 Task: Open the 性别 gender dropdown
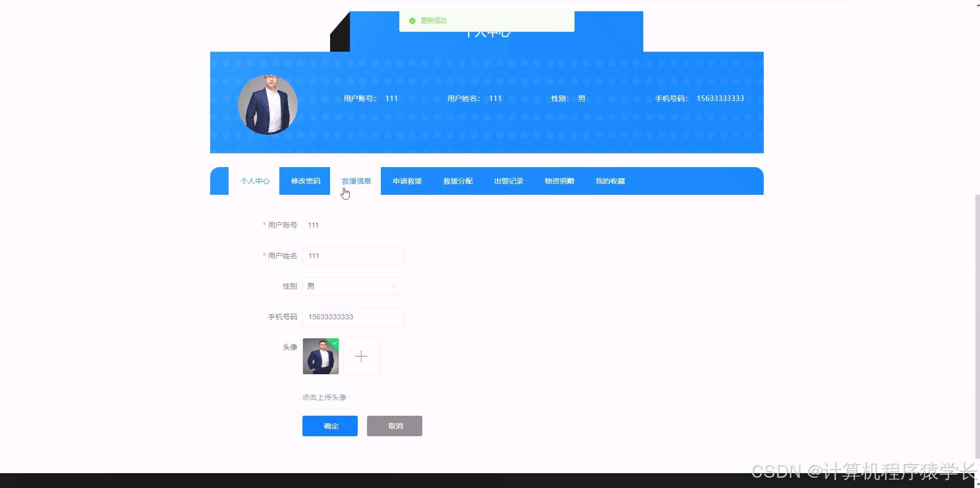coord(352,286)
